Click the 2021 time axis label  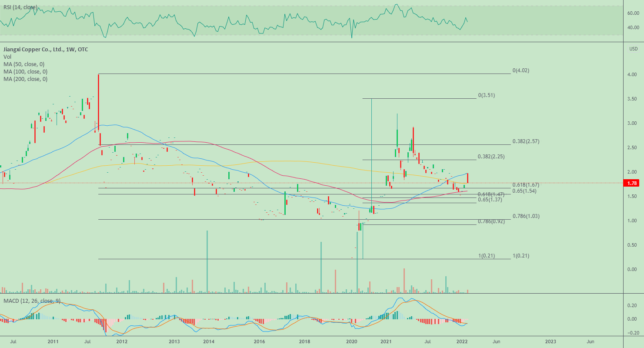(387, 341)
